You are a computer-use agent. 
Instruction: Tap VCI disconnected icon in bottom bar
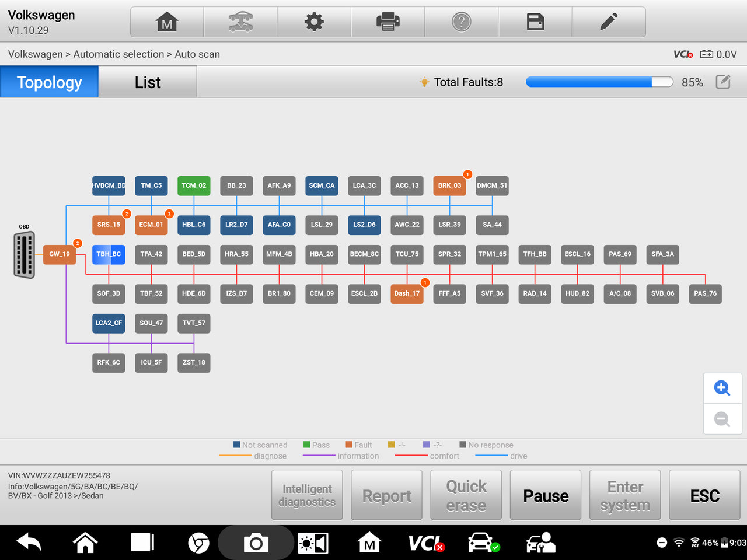pos(426,544)
